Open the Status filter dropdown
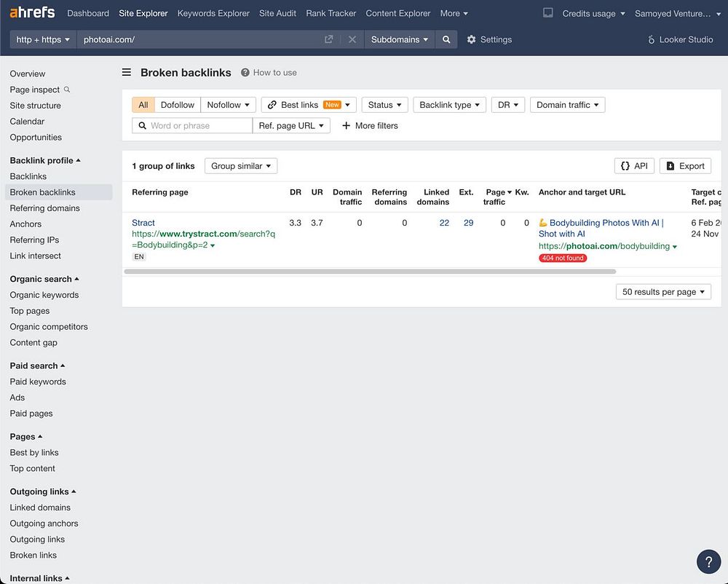 pos(384,105)
